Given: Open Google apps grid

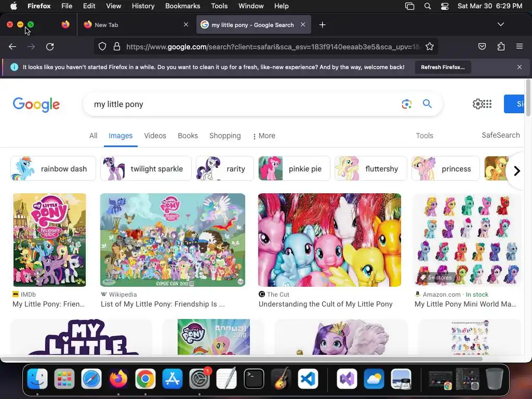Looking at the screenshot, I should (x=487, y=104).
